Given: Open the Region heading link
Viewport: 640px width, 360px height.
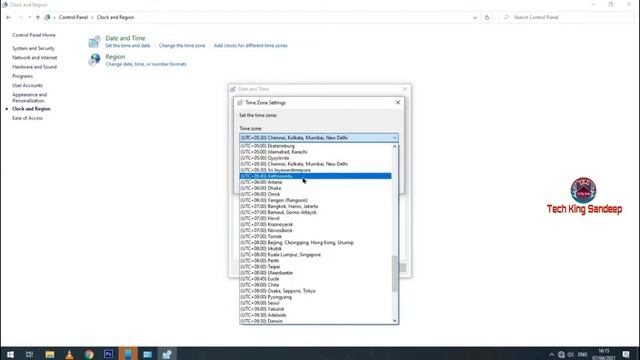Looking at the screenshot, I should [115, 57].
